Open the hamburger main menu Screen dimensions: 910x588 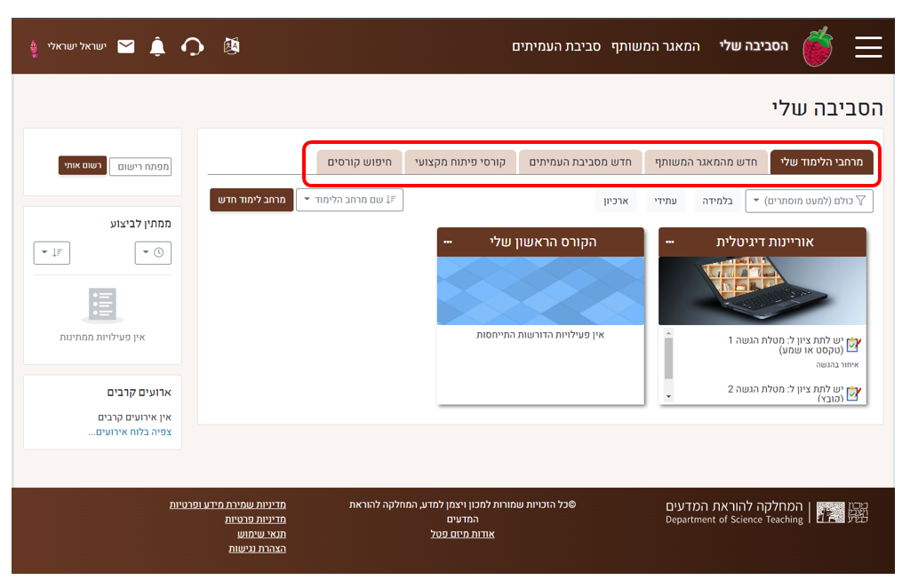click(868, 47)
